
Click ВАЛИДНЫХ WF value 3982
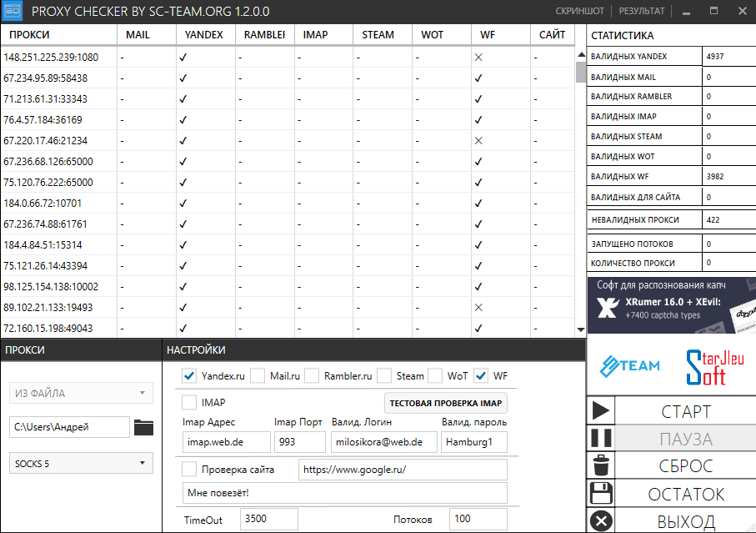pyautogui.click(x=715, y=177)
